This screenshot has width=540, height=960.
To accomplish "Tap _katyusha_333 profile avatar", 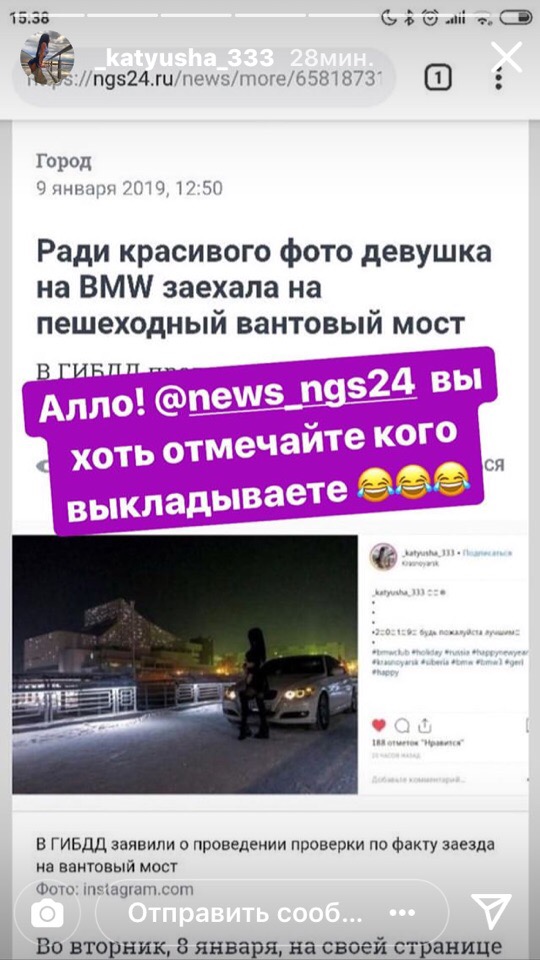I will click(47, 57).
